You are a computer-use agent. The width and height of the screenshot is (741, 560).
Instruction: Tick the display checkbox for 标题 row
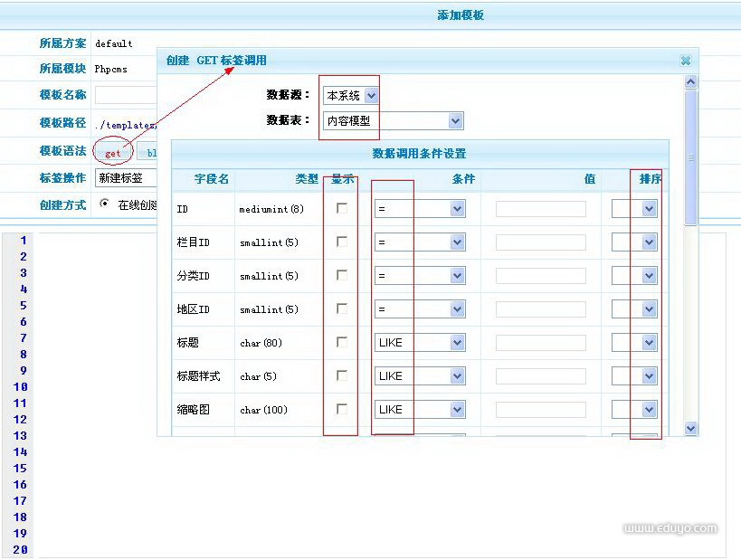[x=342, y=342]
